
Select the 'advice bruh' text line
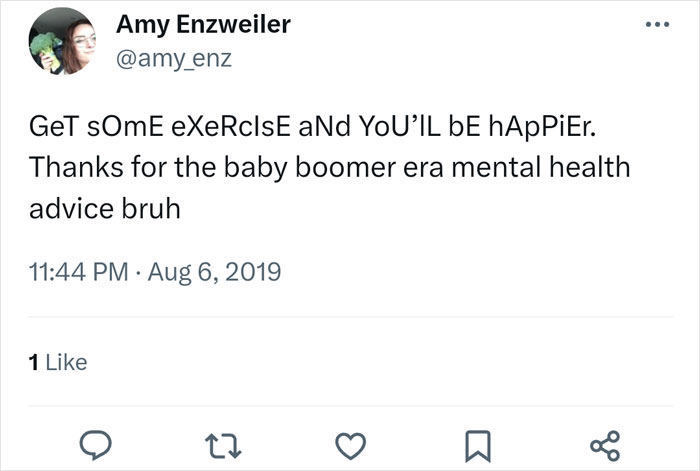point(105,209)
